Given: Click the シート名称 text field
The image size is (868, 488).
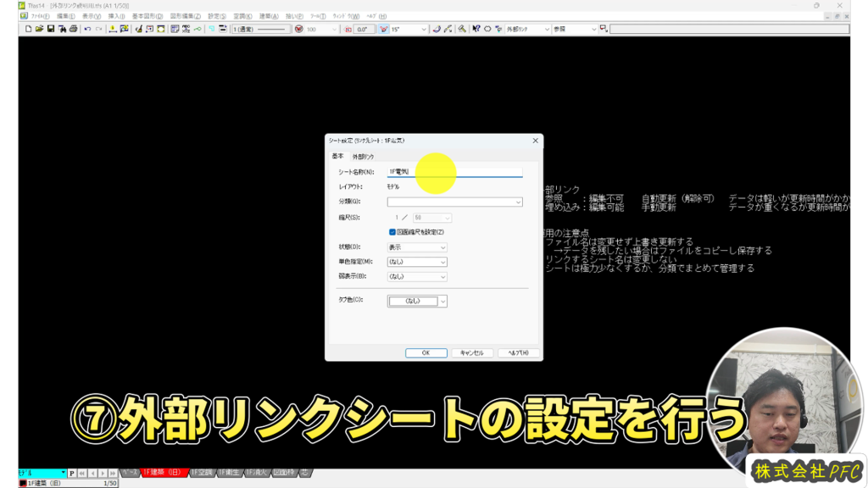Looking at the screenshot, I should pos(454,172).
